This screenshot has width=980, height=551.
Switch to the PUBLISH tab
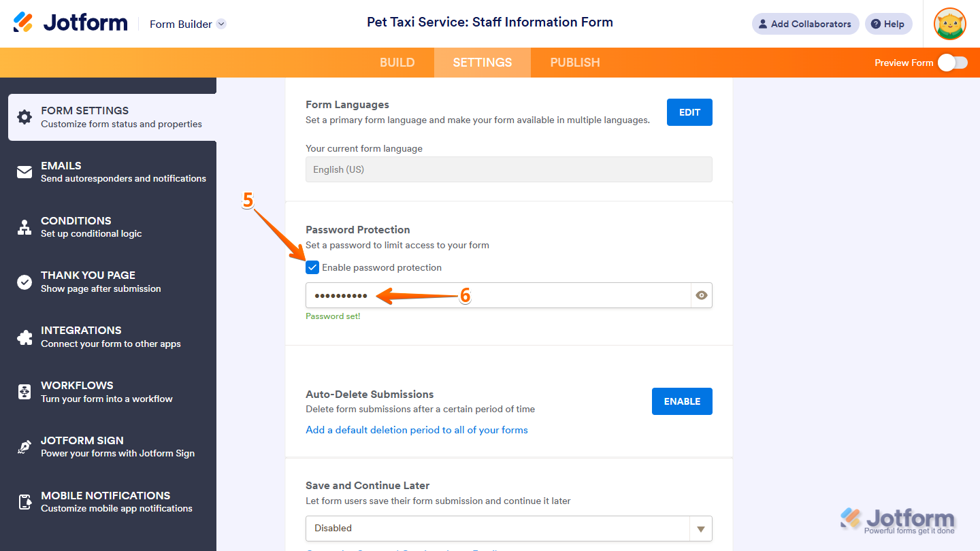click(x=575, y=63)
